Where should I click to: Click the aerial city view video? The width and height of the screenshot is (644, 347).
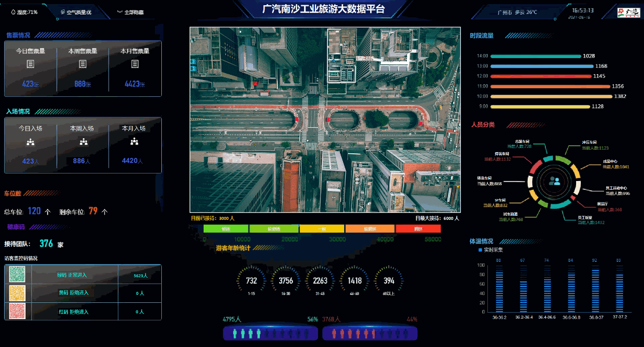(325, 120)
